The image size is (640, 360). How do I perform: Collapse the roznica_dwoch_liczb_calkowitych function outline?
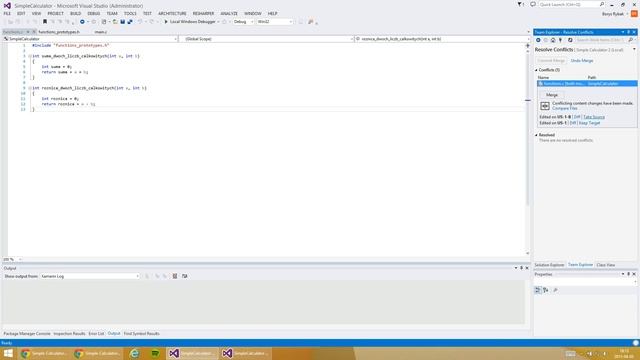(x=30, y=88)
